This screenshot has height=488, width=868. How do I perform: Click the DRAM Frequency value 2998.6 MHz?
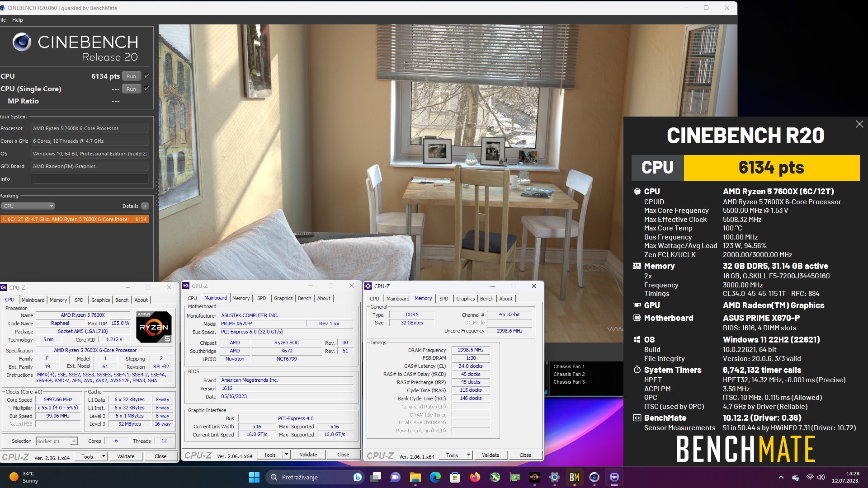(x=471, y=350)
